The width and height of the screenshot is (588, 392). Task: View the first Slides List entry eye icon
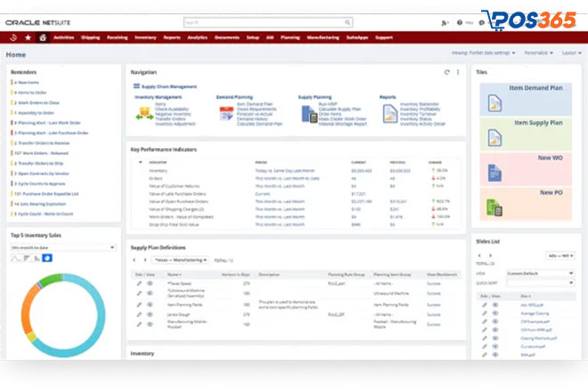[496, 306]
